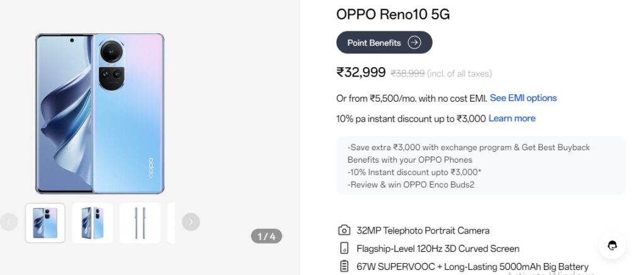Click the 1 / 4 image counter badge
Screen dimensions: 644x275
point(267,236)
